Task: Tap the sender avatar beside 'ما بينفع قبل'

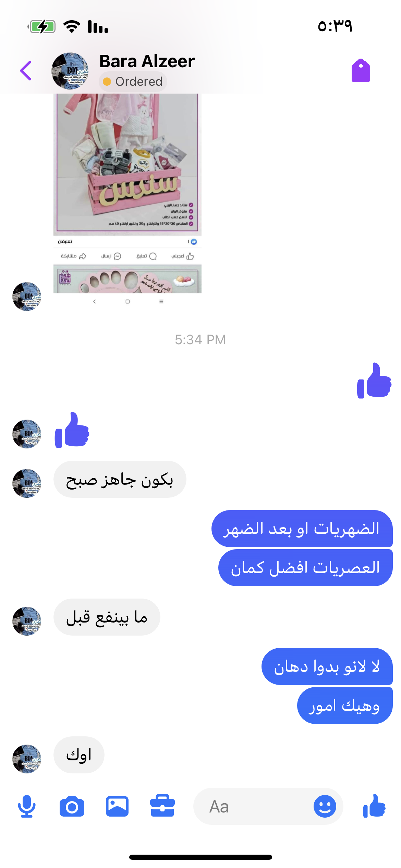Action: tap(27, 621)
